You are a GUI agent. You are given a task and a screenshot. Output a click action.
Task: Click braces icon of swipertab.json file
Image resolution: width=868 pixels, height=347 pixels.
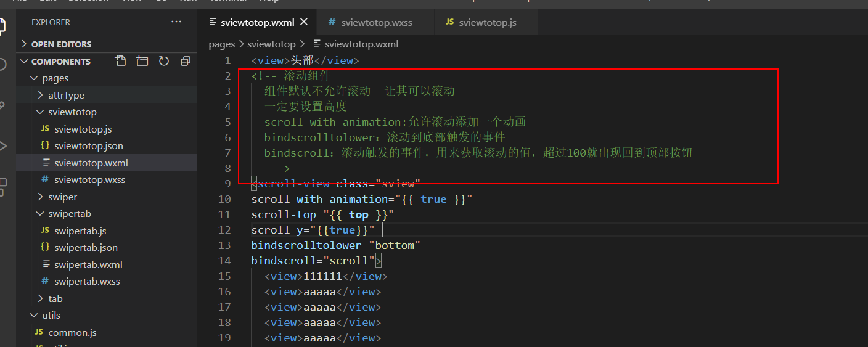pos(45,247)
